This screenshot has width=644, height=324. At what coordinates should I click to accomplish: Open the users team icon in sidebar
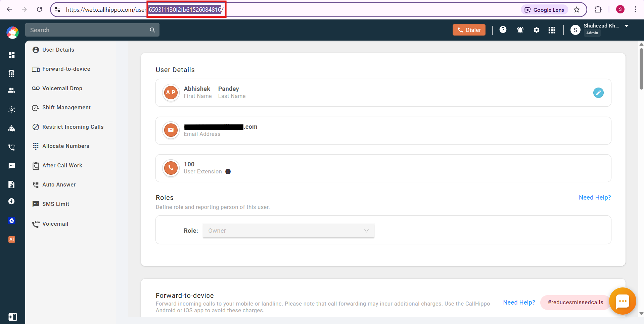pos(12,90)
